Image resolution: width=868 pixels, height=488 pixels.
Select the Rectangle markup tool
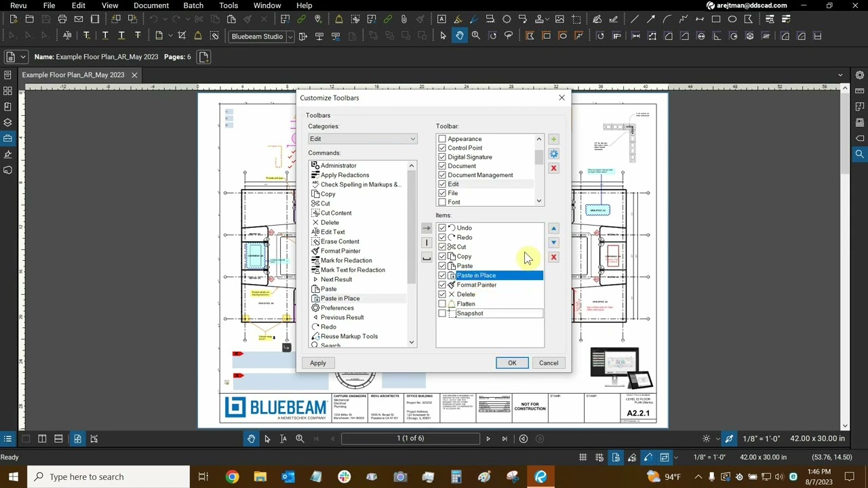pyautogui.click(x=716, y=19)
